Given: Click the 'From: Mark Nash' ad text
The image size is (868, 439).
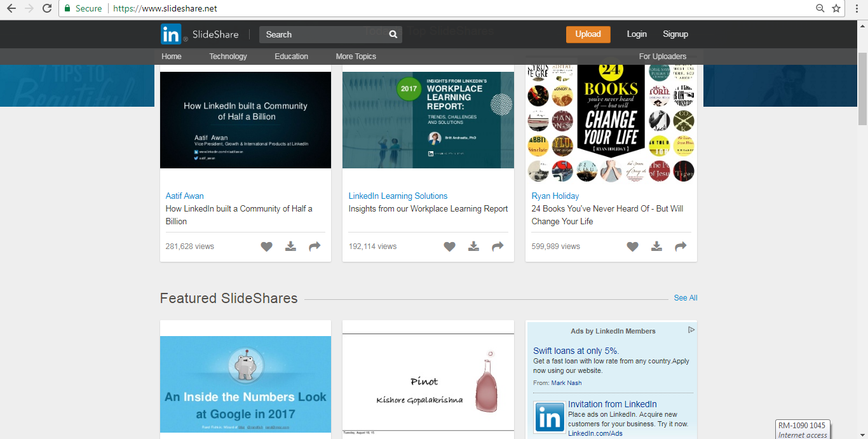Looking at the screenshot, I should point(557,383).
